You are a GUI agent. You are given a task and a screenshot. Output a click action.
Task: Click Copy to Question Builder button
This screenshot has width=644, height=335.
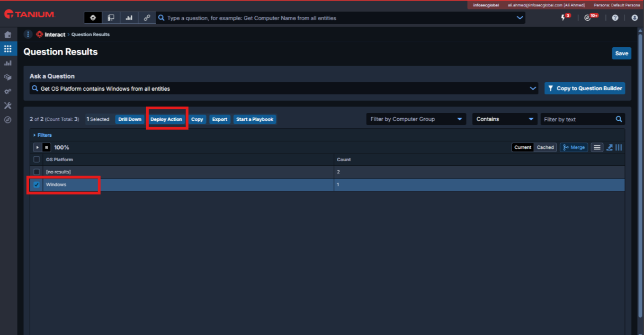click(x=585, y=89)
